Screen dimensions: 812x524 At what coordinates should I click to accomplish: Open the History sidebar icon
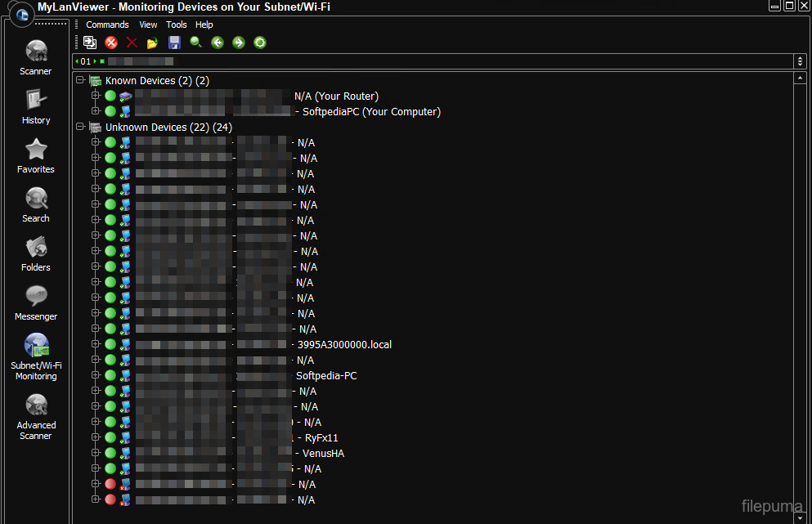[36, 105]
